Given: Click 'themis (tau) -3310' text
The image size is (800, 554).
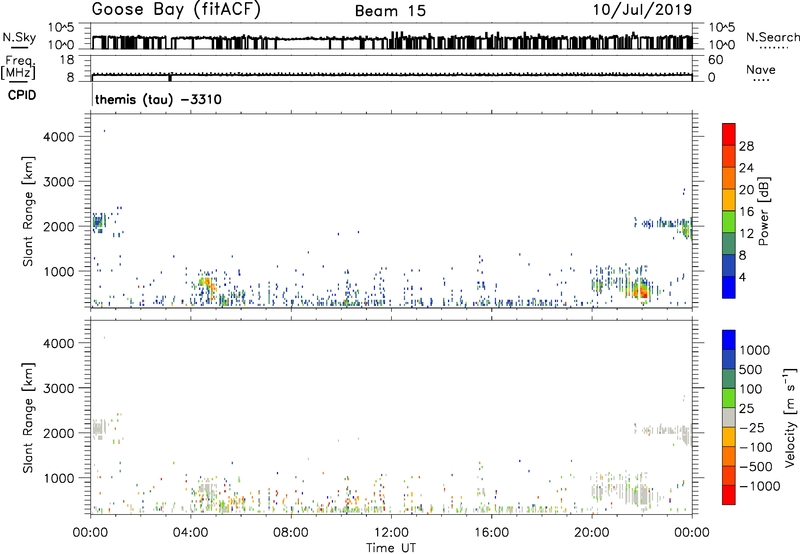Looking at the screenshot, I should 158,99.
